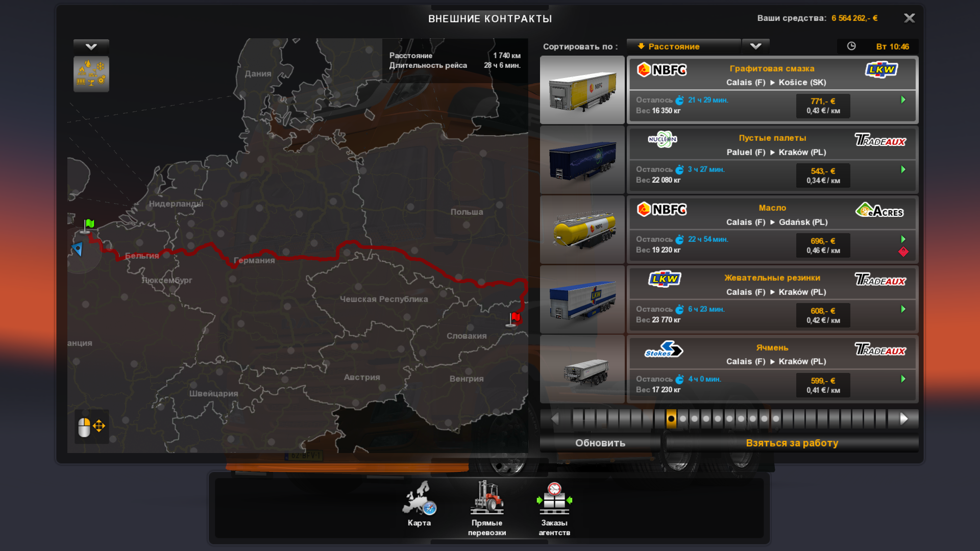Open Заказы агентств cargo market icon

(554, 499)
